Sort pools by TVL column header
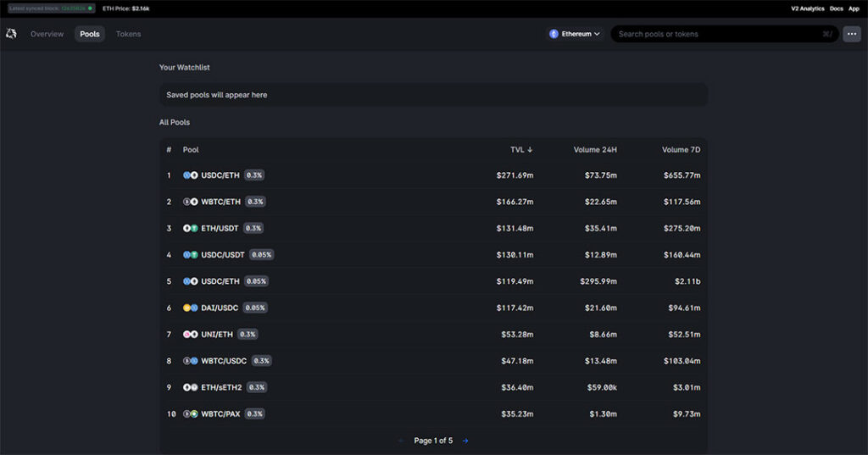 520,150
